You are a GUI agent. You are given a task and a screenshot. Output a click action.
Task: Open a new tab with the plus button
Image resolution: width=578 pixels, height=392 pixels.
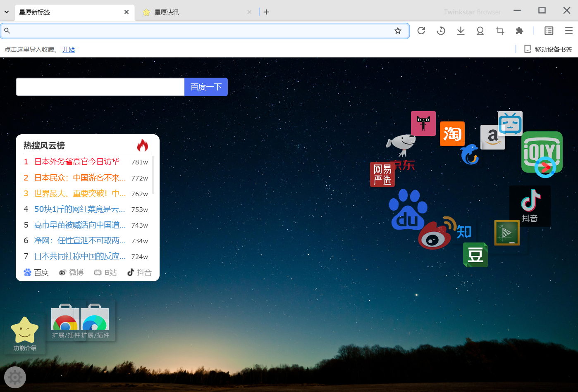click(x=266, y=12)
